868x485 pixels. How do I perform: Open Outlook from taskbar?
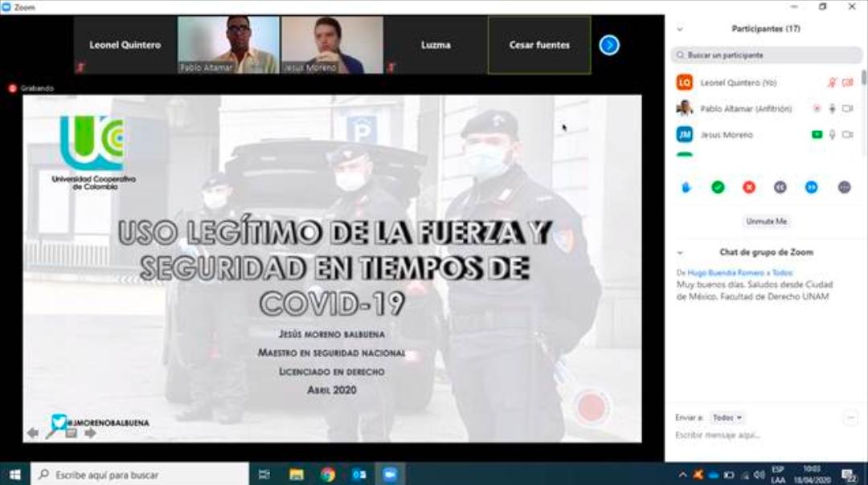[x=358, y=475]
